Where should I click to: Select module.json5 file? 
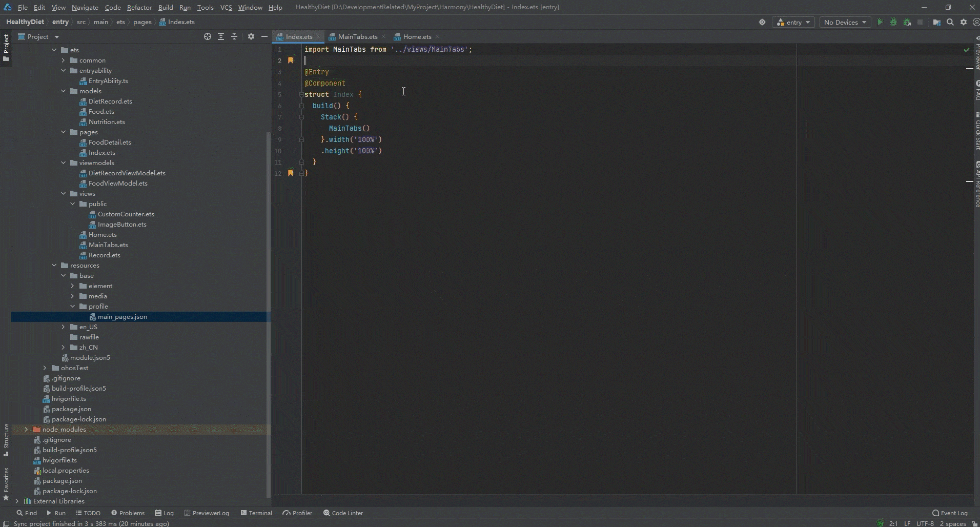pyautogui.click(x=90, y=358)
